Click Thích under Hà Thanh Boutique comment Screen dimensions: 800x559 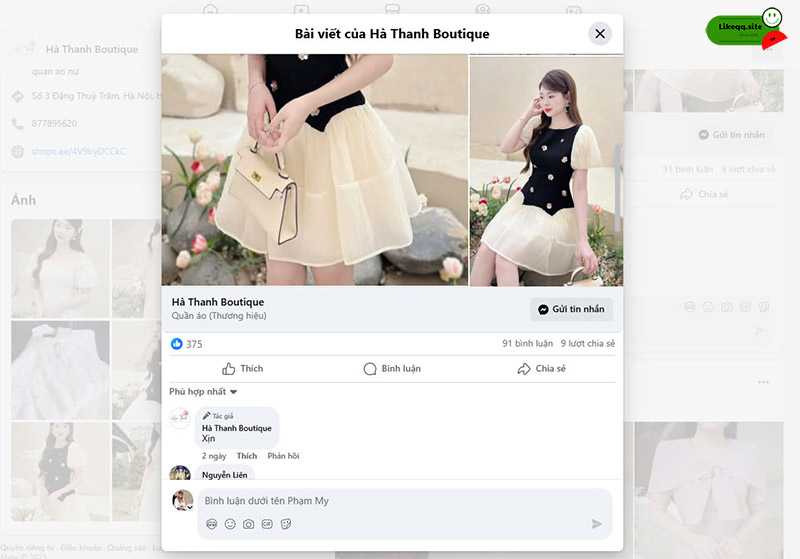(x=247, y=456)
